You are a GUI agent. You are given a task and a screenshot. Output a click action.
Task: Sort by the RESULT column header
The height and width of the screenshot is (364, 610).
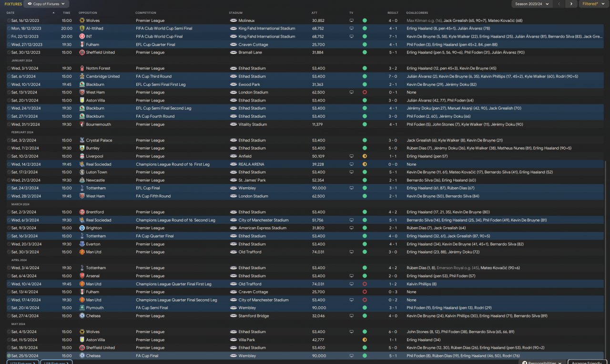pyautogui.click(x=393, y=13)
